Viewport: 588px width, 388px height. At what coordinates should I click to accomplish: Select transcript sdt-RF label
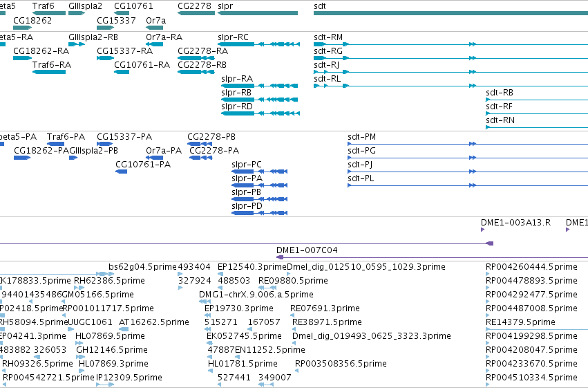(499, 107)
